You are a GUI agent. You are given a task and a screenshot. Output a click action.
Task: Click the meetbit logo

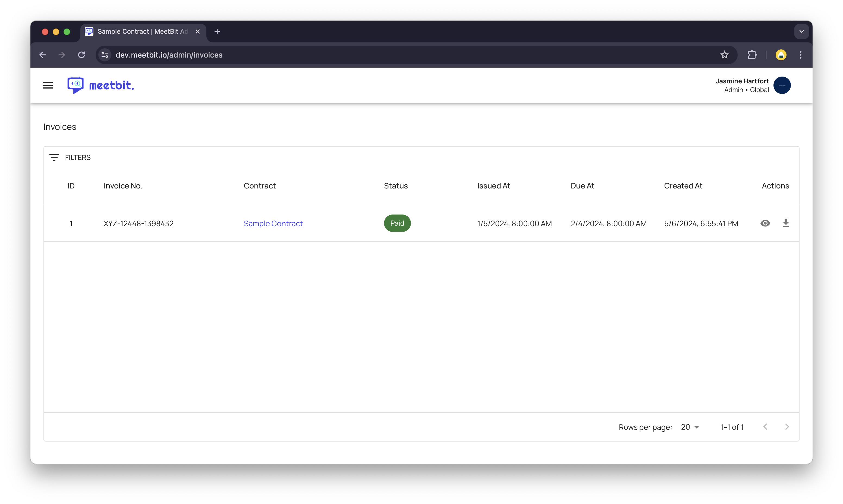[100, 85]
